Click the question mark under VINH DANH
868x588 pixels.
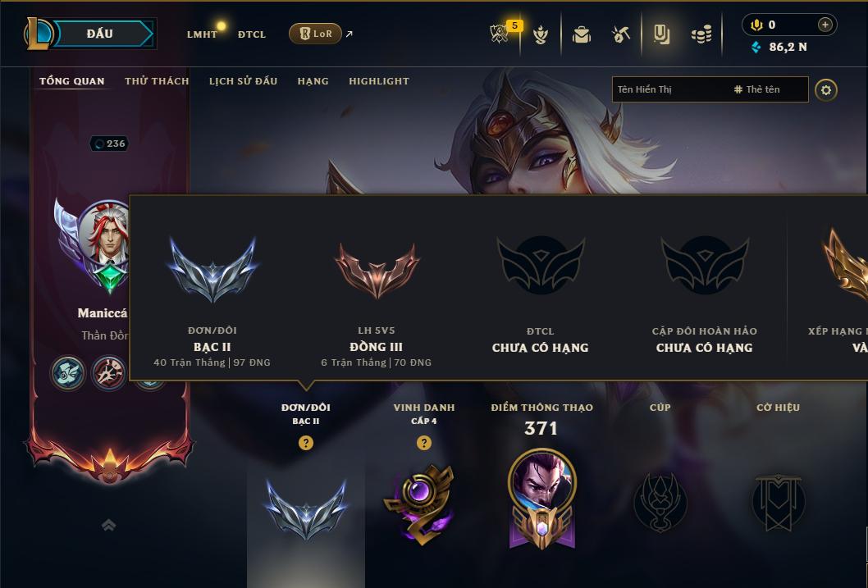423,443
